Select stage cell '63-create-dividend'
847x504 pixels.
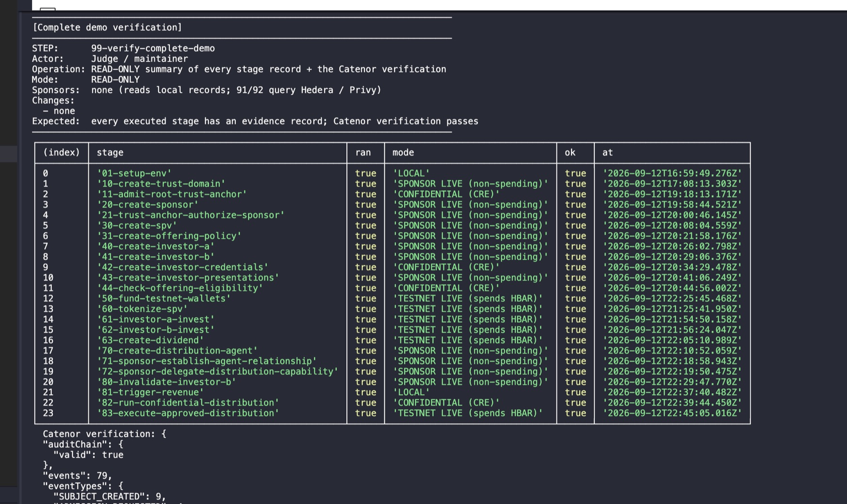[150, 340]
